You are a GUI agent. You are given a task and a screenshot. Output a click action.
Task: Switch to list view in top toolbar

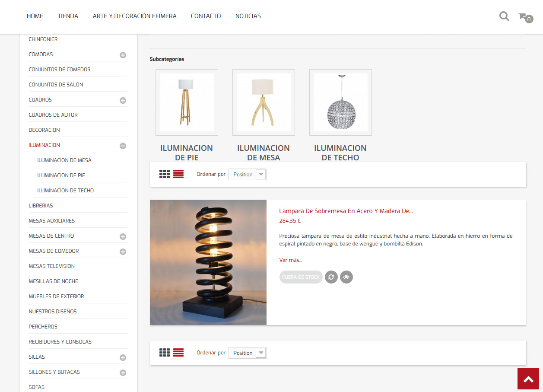(x=178, y=174)
